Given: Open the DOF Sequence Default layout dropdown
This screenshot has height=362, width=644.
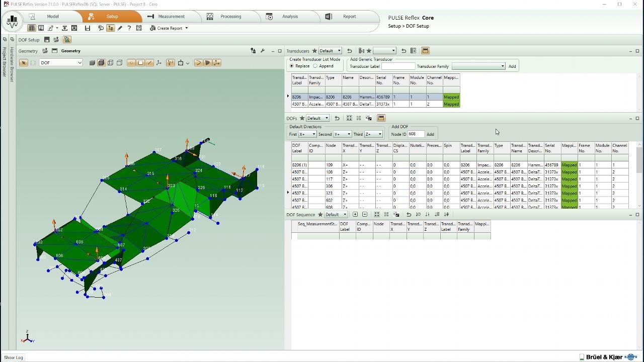Looking at the screenshot, I should tap(336, 215).
